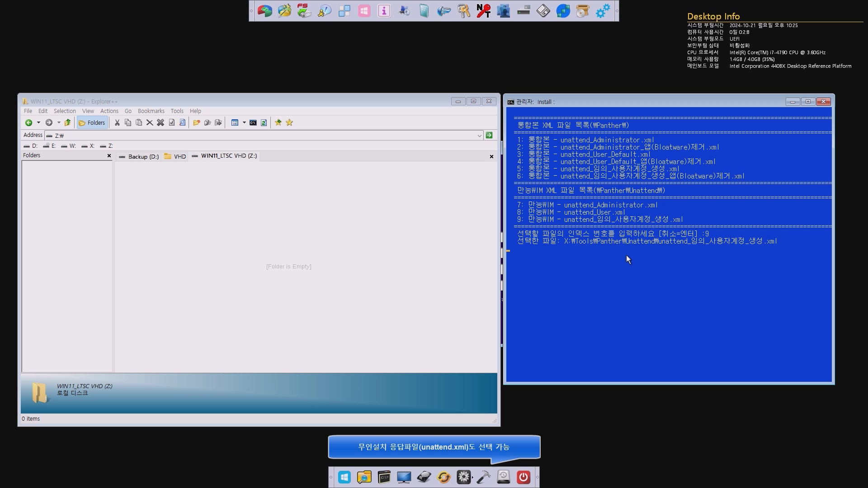Click the bold X permanent delete icon
This screenshot has height=488, width=868.
160,122
